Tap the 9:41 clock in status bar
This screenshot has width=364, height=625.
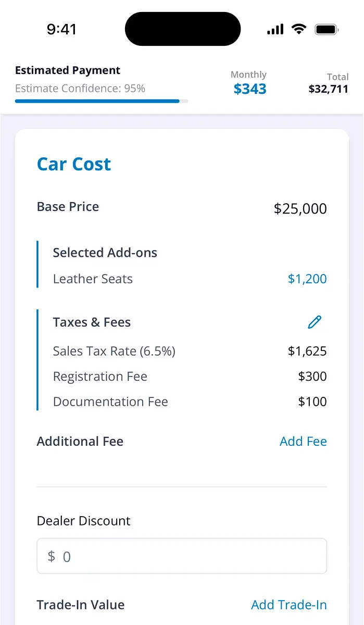click(61, 30)
